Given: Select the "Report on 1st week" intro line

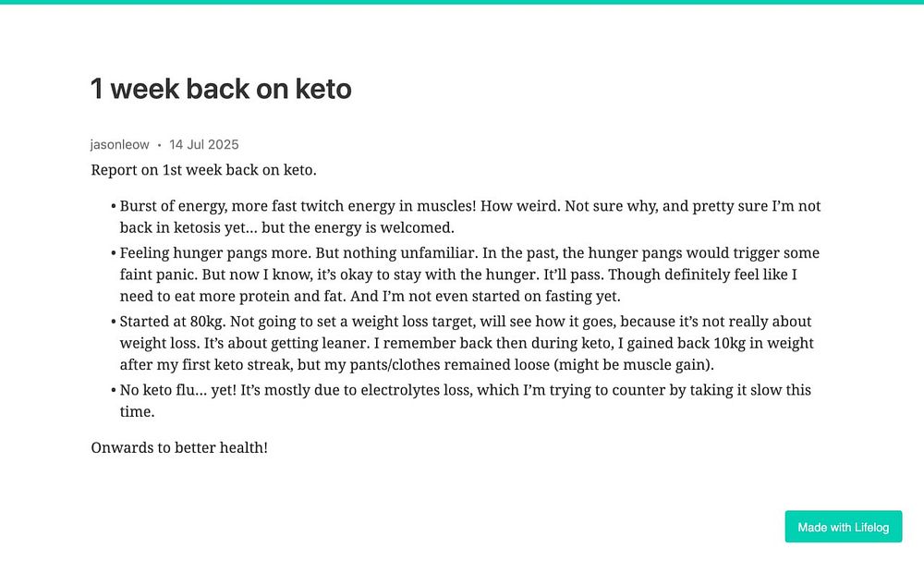Looking at the screenshot, I should pos(204,170).
